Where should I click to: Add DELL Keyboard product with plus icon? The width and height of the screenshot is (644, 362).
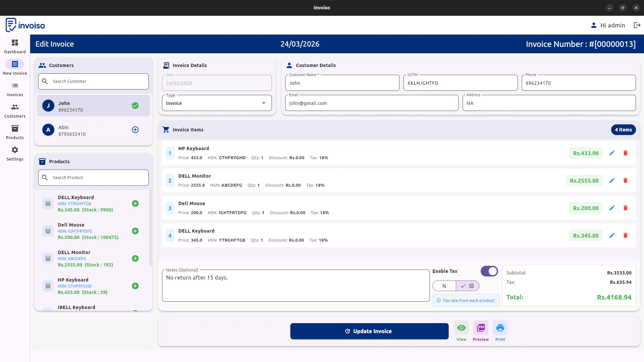click(x=135, y=203)
